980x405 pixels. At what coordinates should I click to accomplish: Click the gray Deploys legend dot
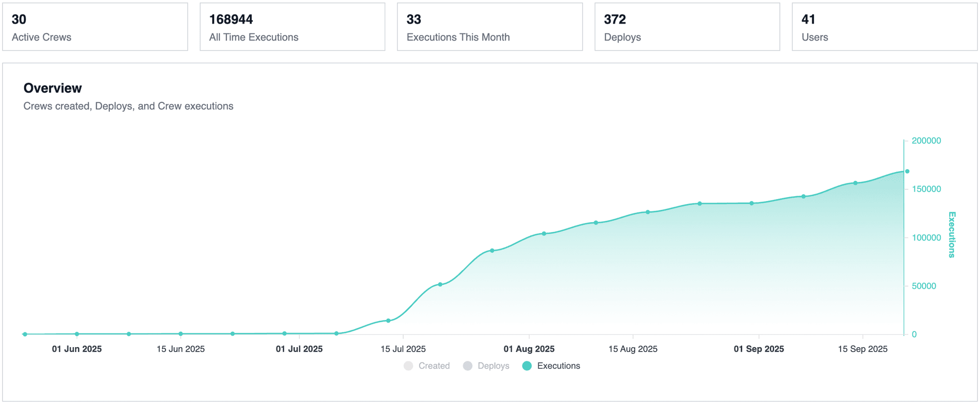(467, 366)
